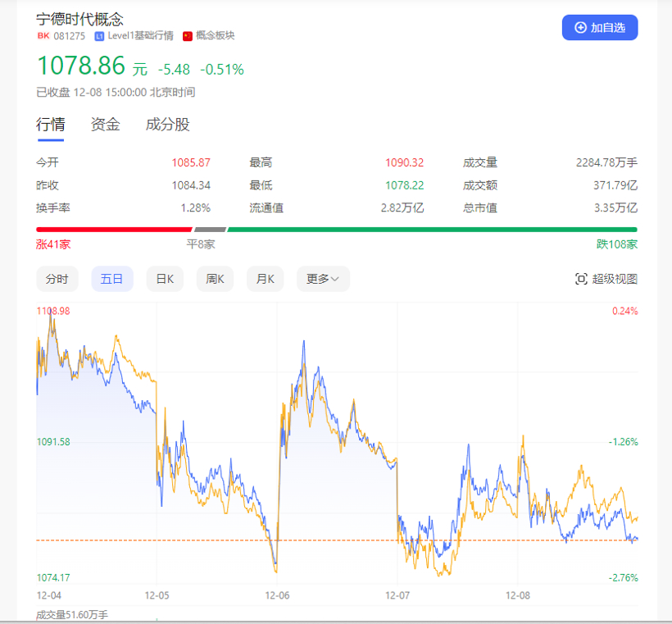
Task: Toggle the 月K monthly chart view
Action: [265, 279]
